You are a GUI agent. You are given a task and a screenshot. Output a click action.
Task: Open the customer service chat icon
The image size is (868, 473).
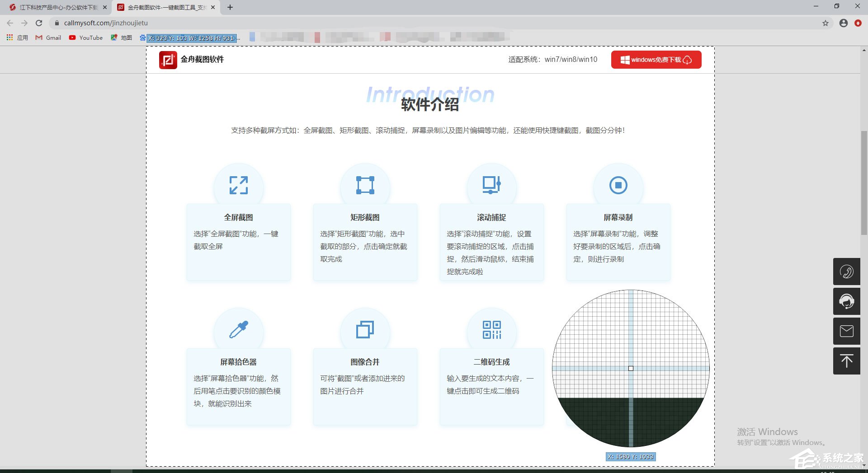(846, 301)
